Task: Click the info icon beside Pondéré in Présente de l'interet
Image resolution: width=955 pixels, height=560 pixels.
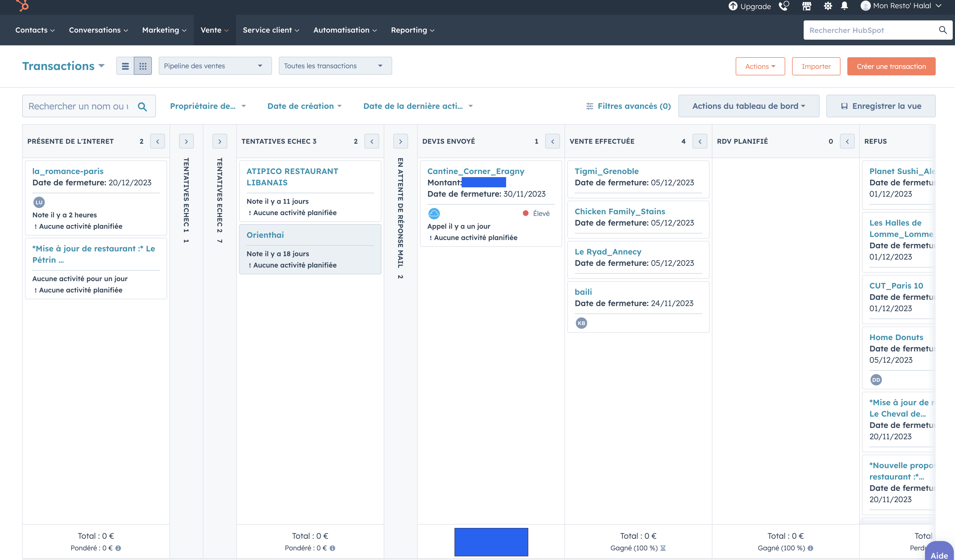Action: pyautogui.click(x=118, y=548)
